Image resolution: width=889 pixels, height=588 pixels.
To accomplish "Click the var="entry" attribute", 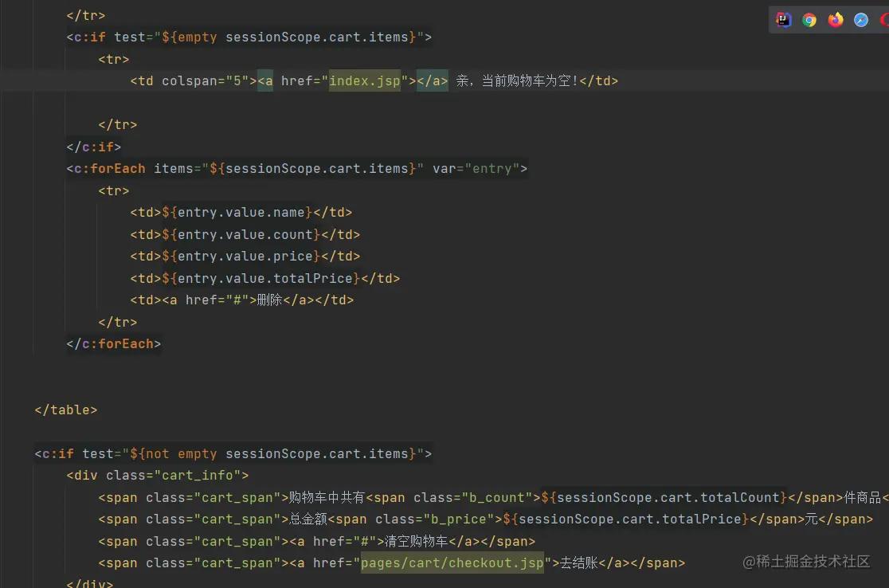I will (x=476, y=169).
